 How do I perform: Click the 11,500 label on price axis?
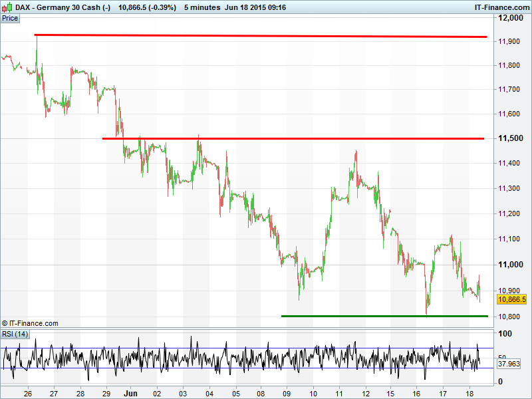point(513,138)
